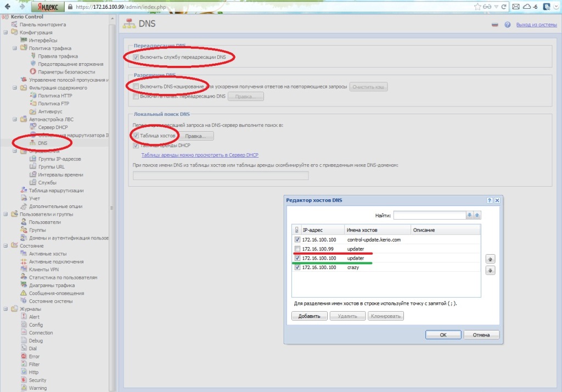Click the search-next arrow in host editor

(469, 215)
